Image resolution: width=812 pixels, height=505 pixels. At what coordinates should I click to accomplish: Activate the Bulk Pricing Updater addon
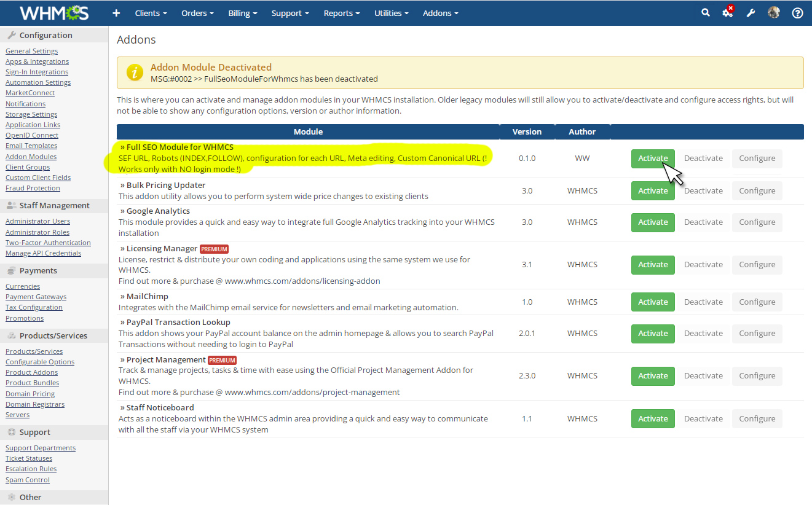pos(653,190)
